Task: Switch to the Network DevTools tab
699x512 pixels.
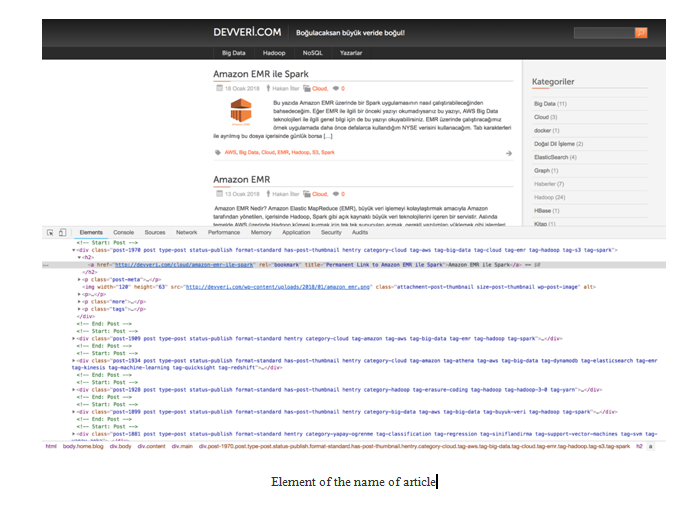Action: 186,233
